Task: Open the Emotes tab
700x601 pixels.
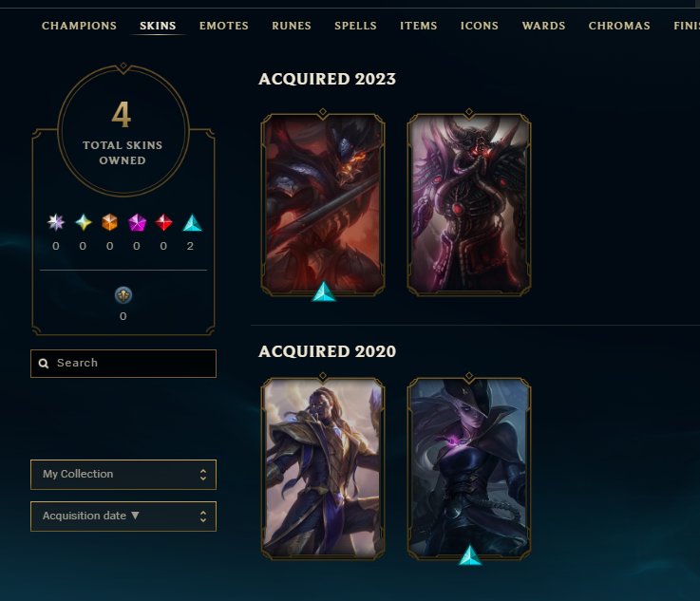Action: pos(223,26)
